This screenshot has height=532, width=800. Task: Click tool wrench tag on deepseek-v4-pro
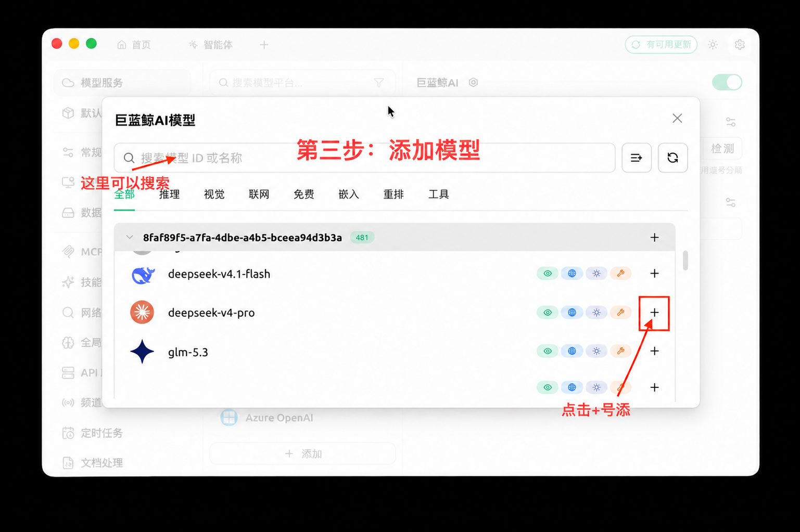[x=620, y=313]
